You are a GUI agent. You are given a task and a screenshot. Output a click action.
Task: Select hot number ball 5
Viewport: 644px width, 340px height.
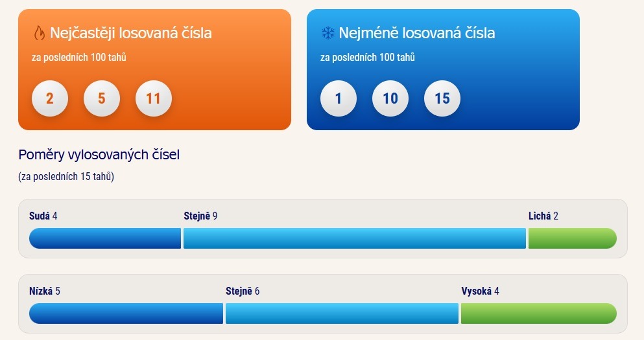[101, 98]
